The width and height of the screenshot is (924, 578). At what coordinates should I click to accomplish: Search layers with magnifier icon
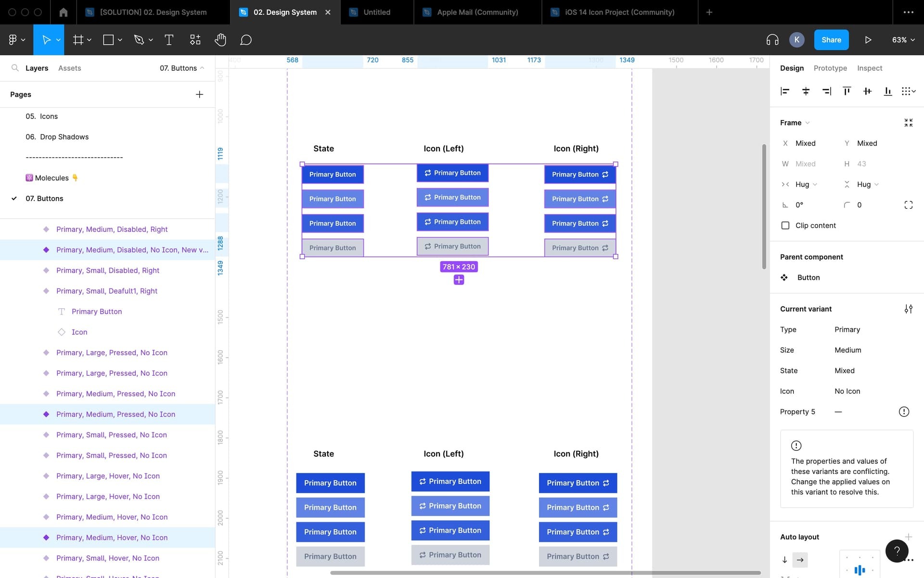(15, 68)
